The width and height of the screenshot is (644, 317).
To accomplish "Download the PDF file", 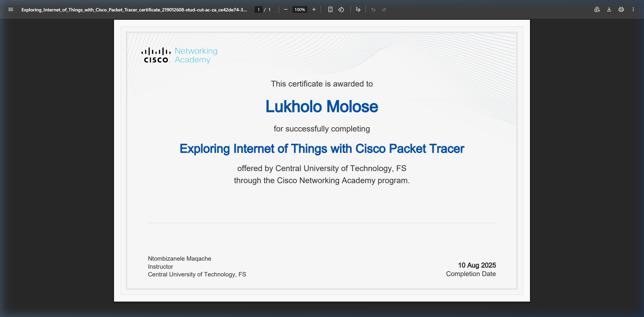I will pos(609,9).
